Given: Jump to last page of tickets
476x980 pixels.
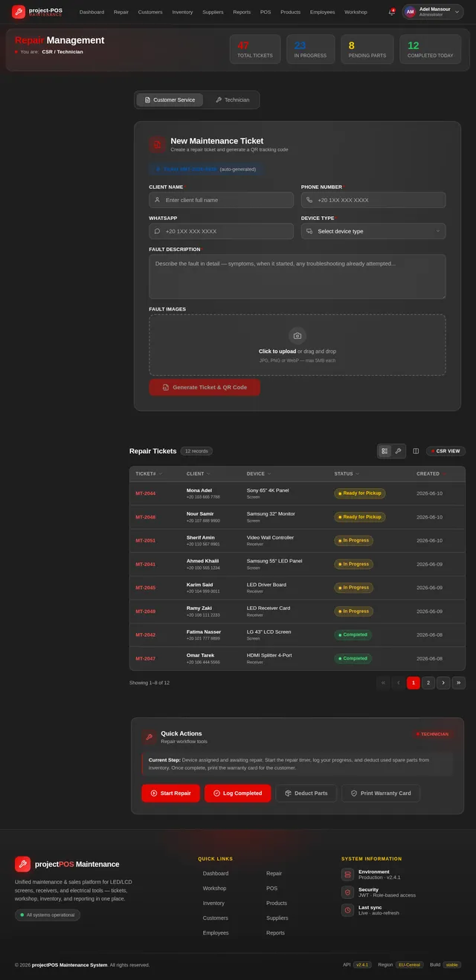Looking at the screenshot, I should coord(458,683).
